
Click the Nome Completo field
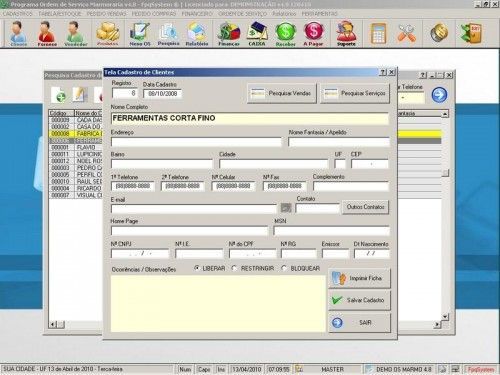click(x=250, y=118)
